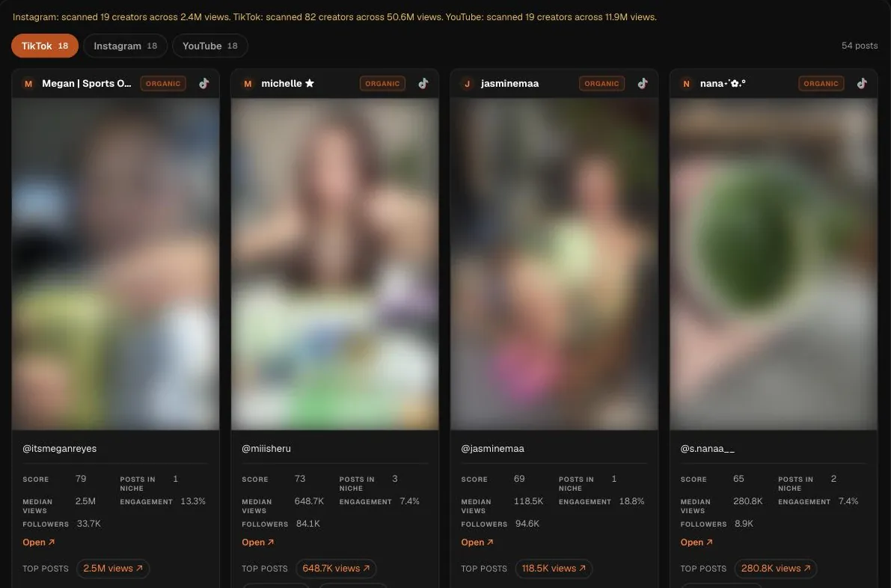Screen dimensions: 891x588
Task: Open Megan | Sports video thumbnail
Action: (115, 263)
